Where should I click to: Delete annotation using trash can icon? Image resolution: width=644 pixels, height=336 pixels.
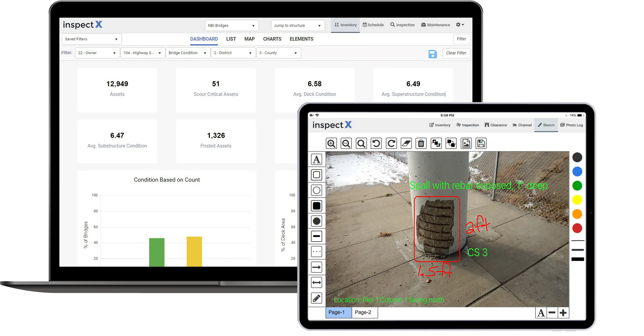(421, 143)
